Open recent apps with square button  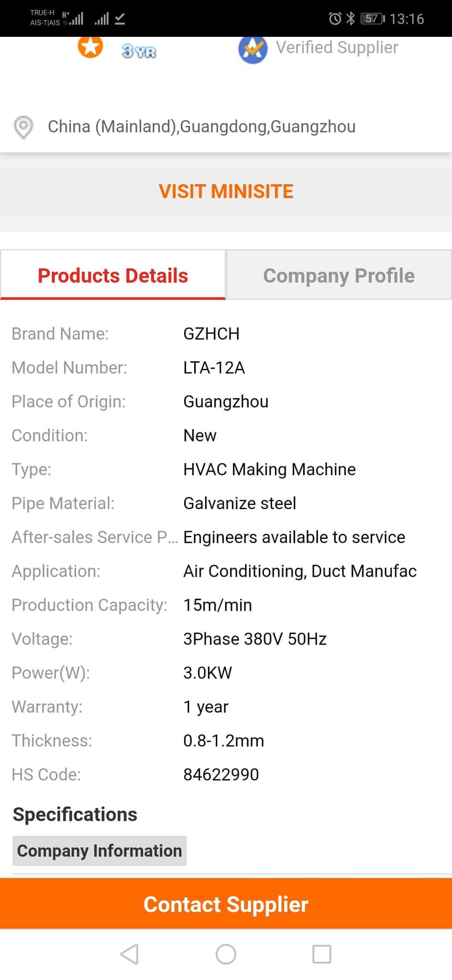pos(321,954)
